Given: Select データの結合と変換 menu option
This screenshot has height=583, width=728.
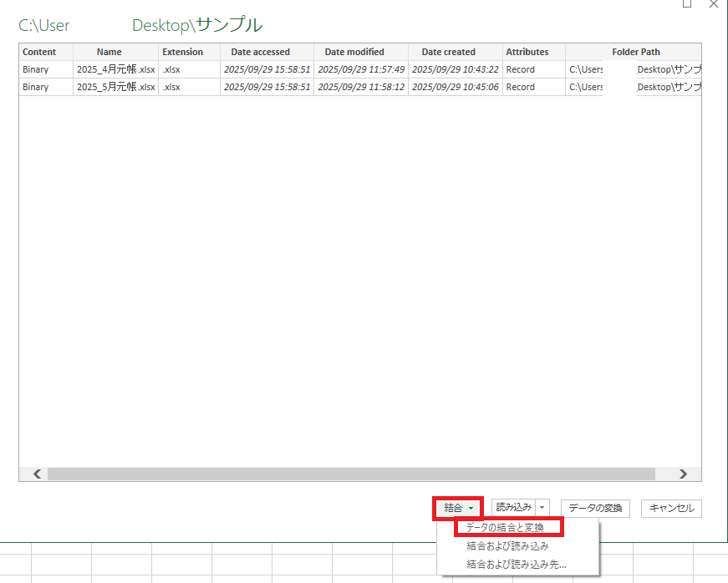Looking at the screenshot, I should coord(505,527).
